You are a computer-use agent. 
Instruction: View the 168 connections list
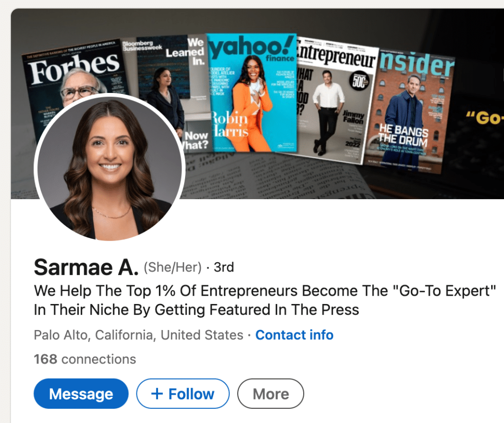pyautogui.click(x=85, y=359)
